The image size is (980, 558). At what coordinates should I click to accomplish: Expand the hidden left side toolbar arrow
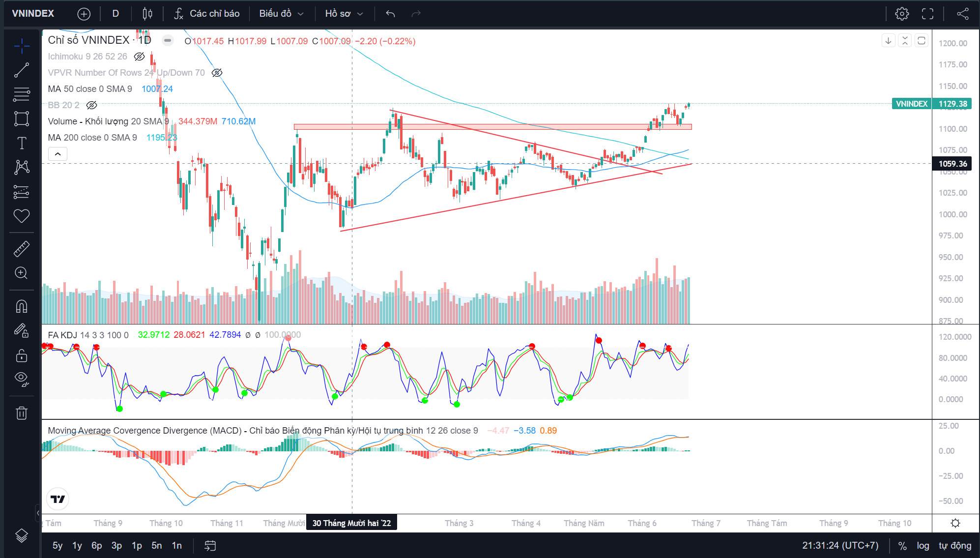pyautogui.click(x=38, y=513)
